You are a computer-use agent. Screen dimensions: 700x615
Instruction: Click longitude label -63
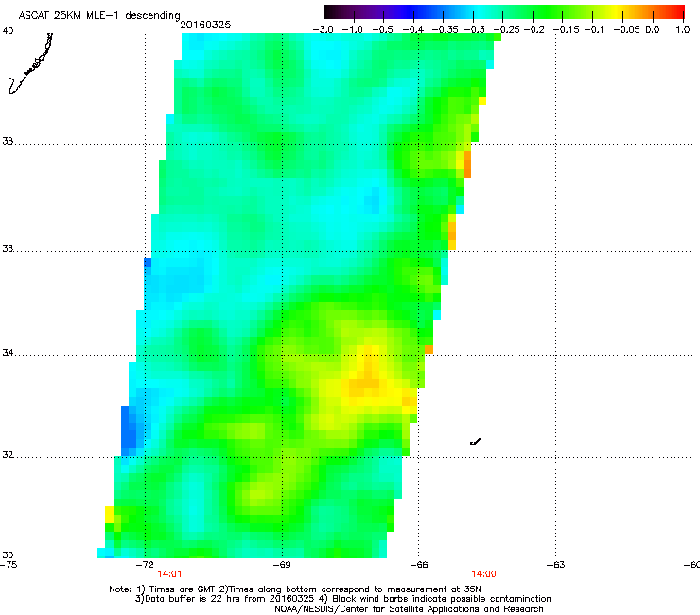[x=556, y=565]
